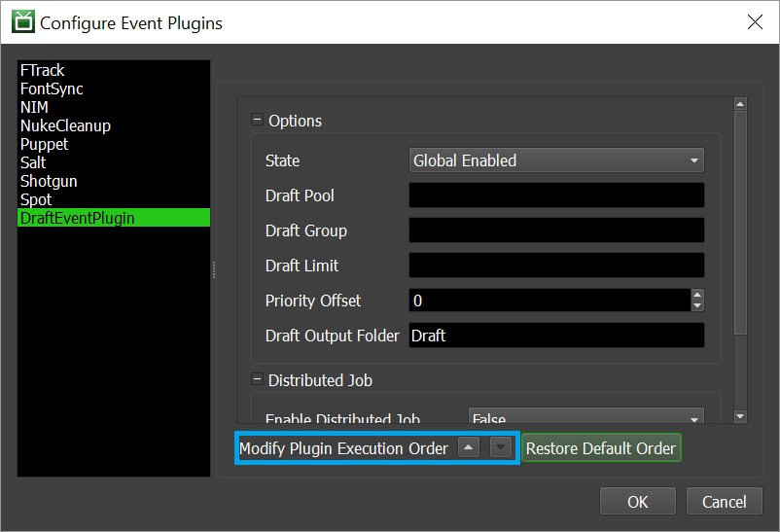The width and height of the screenshot is (780, 532).
Task: Select Puppet in the plugin list
Action: click(x=114, y=144)
